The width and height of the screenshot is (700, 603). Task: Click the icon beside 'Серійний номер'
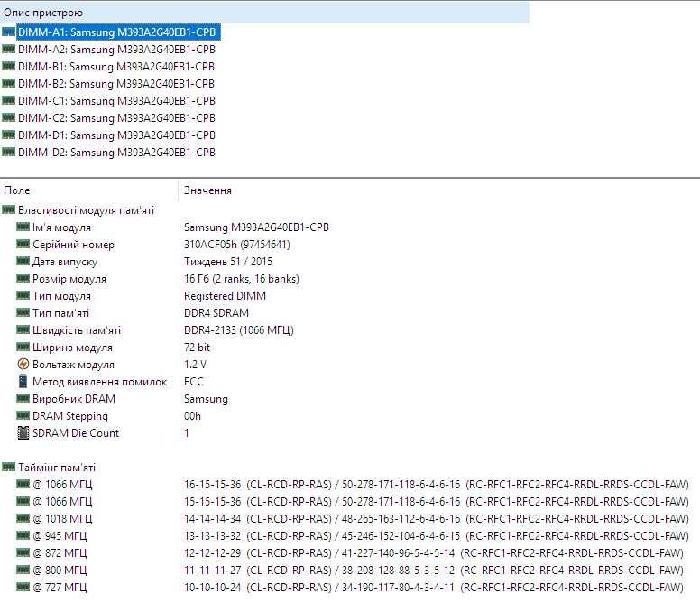pos(23,244)
